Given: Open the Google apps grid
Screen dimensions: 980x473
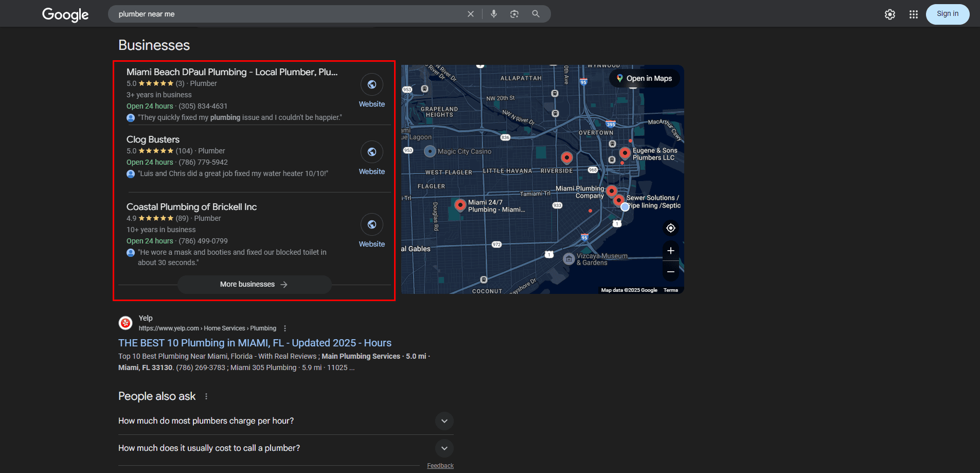Looking at the screenshot, I should pos(914,14).
